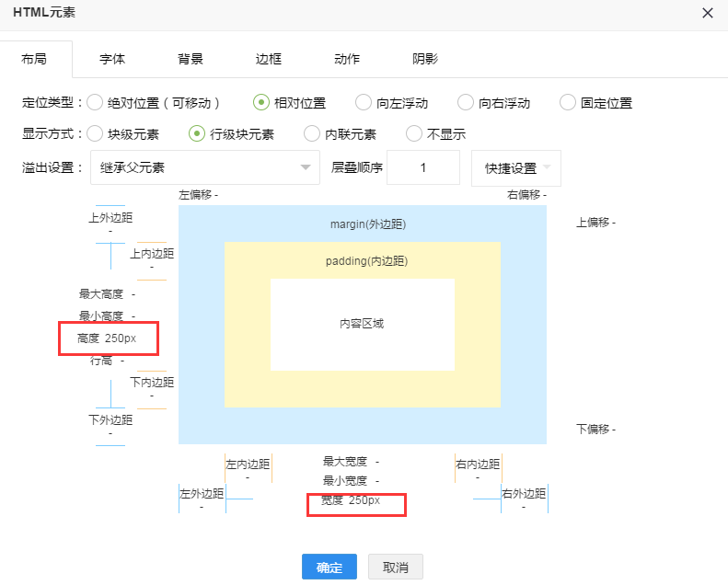
Task: Expand the 溢出设置 dropdown
Action: click(204, 167)
